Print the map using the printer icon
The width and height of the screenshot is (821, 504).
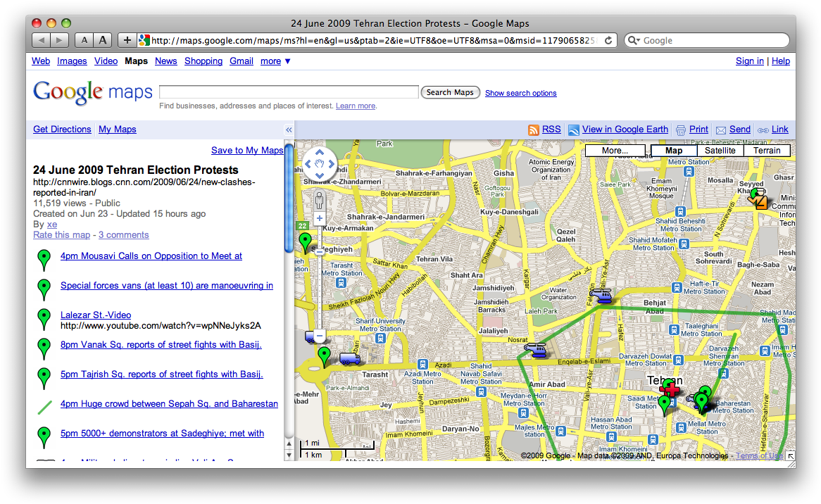(x=681, y=130)
